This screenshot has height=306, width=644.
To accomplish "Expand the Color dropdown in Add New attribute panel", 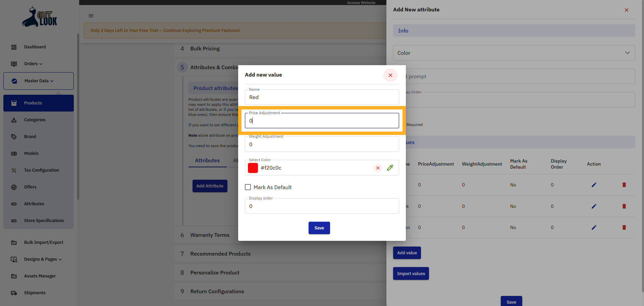I will tap(627, 53).
